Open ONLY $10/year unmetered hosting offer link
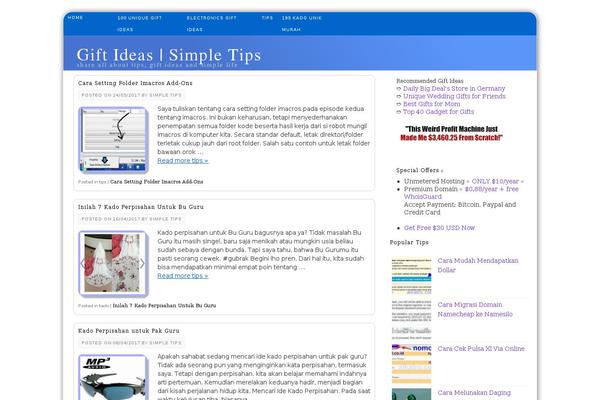 tap(497, 181)
